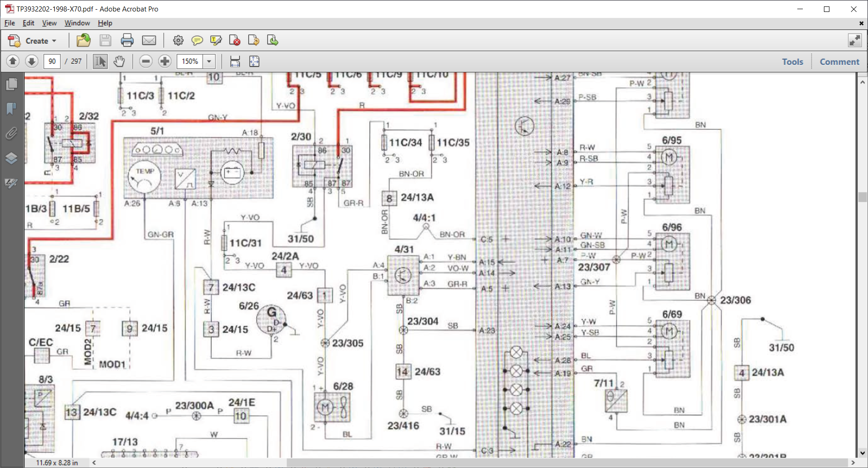868x468 pixels.
Task: Open the Comment pane
Action: pyautogui.click(x=839, y=61)
